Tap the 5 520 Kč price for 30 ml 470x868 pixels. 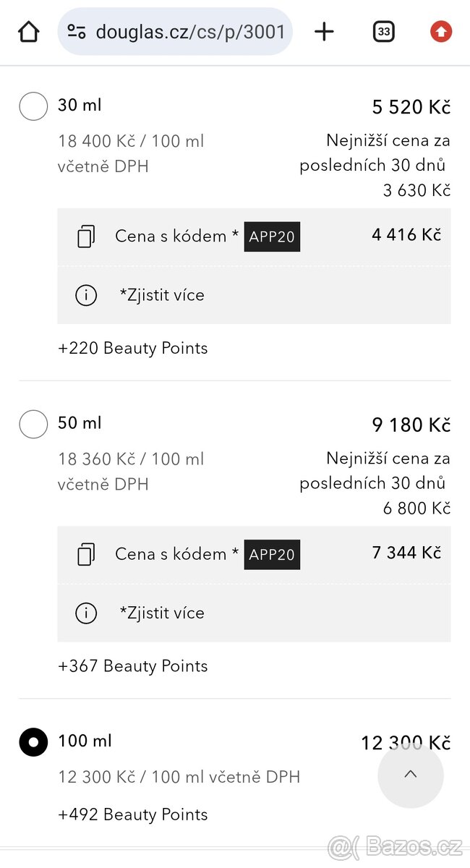[x=411, y=107]
